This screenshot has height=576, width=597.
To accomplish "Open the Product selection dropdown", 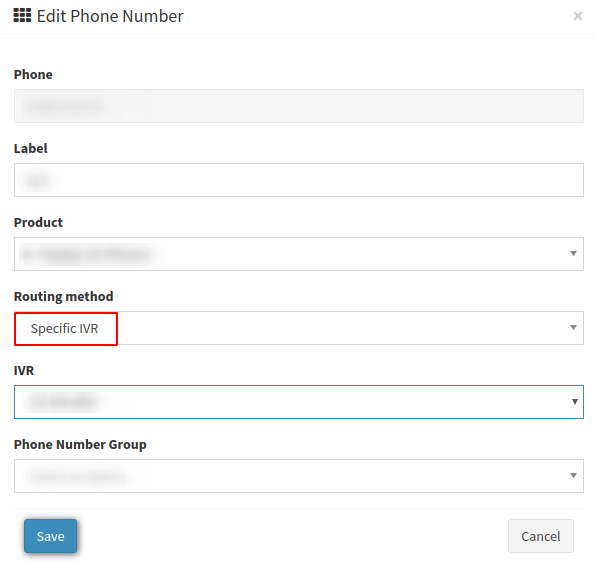I will point(298,254).
